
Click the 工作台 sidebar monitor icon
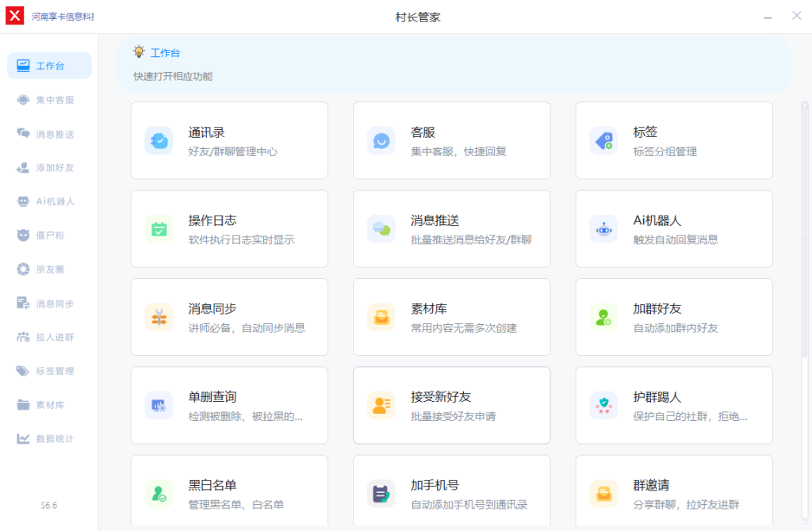[x=23, y=65]
